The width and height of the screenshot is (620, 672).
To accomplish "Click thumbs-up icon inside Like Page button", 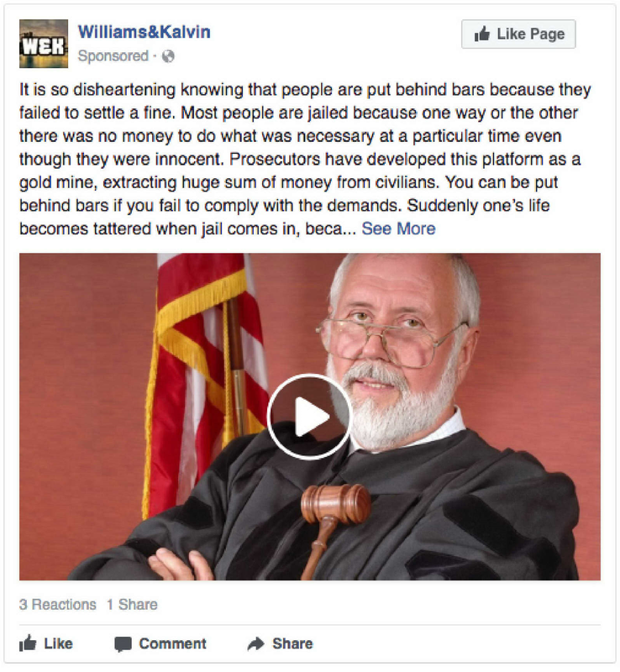I will point(482,34).
